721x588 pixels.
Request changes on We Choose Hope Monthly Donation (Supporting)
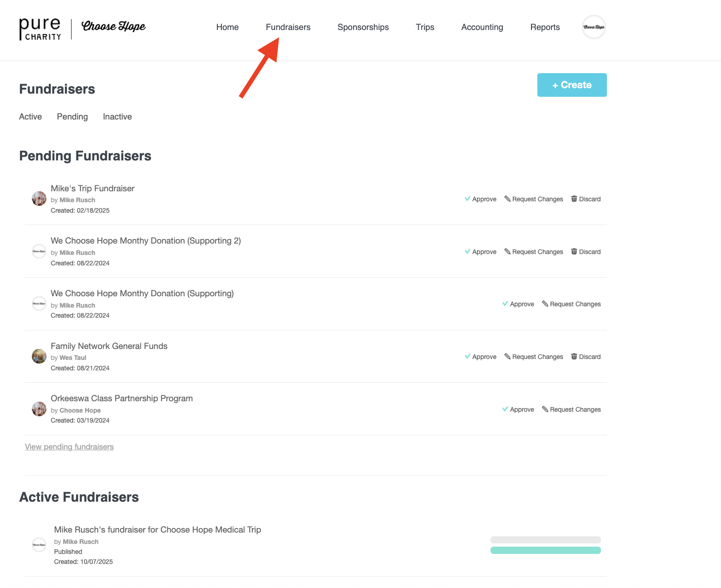point(571,304)
